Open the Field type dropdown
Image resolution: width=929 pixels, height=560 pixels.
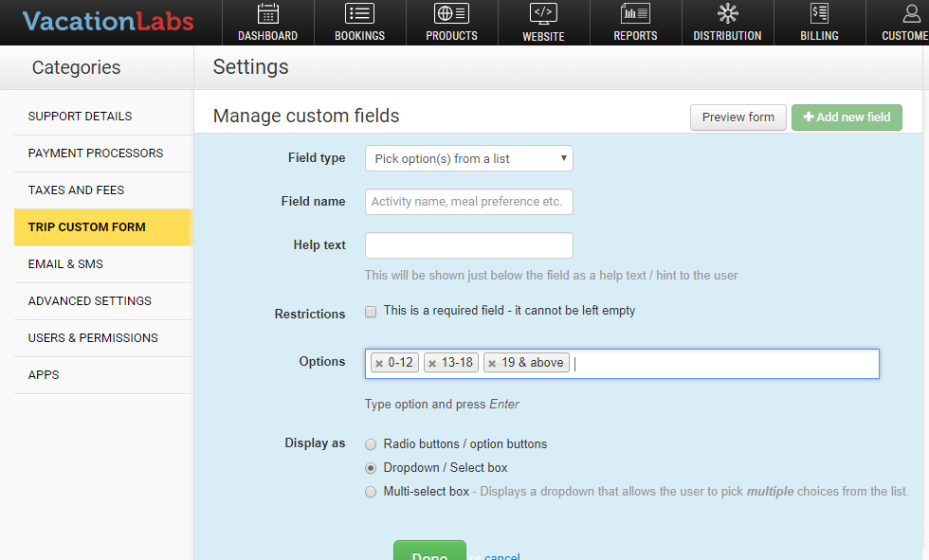tap(468, 158)
